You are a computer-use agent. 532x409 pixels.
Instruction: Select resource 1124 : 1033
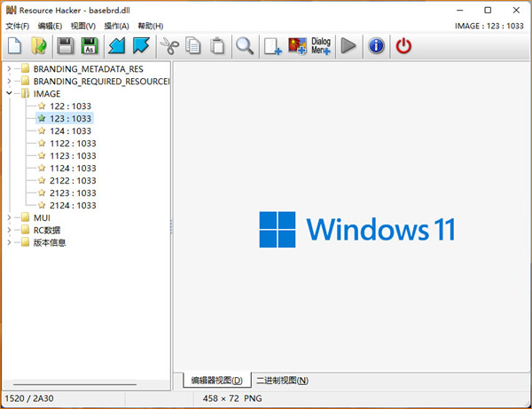click(x=73, y=168)
